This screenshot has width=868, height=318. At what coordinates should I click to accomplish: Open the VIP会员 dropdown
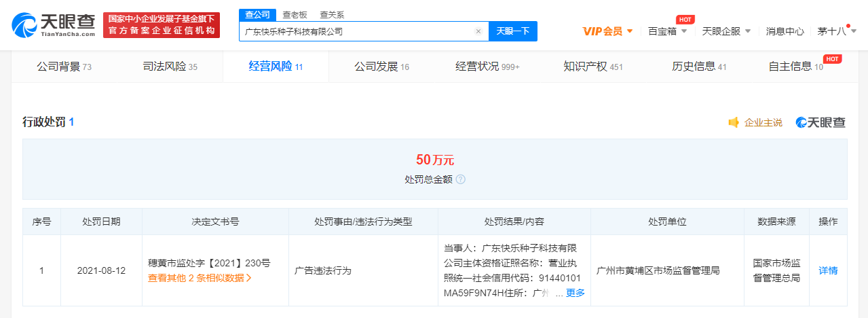pyautogui.click(x=607, y=31)
